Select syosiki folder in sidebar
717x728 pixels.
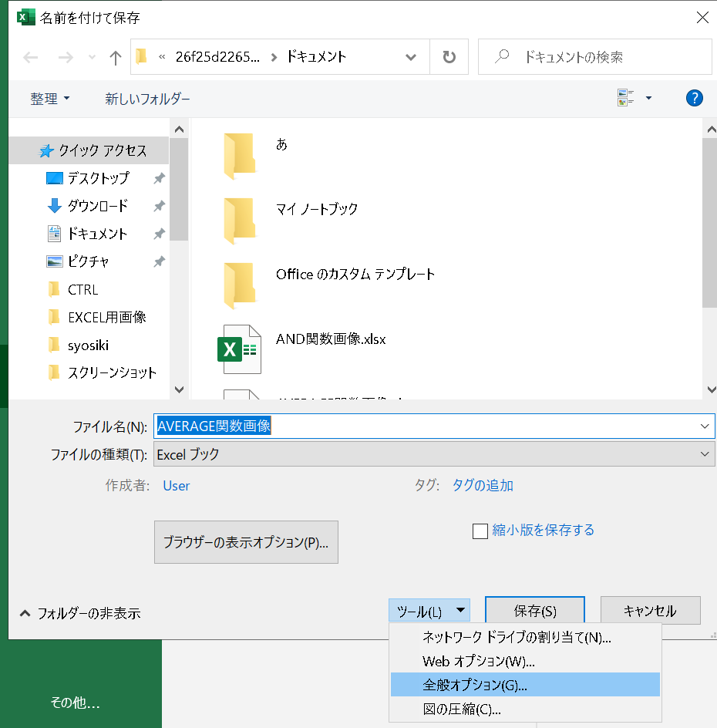[78, 345]
